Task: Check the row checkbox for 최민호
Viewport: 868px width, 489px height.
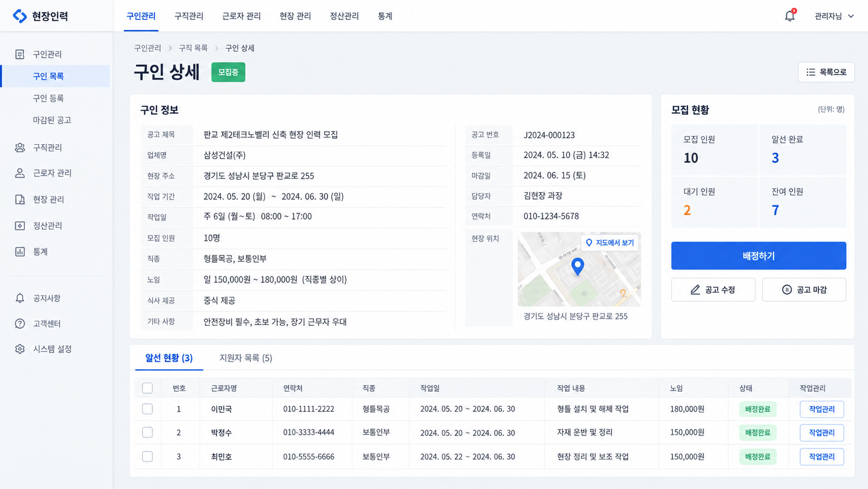Action: (x=147, y=456)
